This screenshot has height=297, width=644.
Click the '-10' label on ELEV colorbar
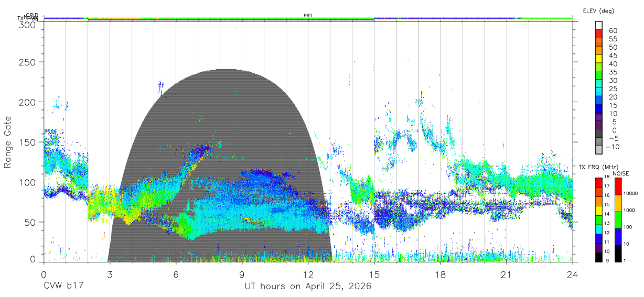(613, 147)
